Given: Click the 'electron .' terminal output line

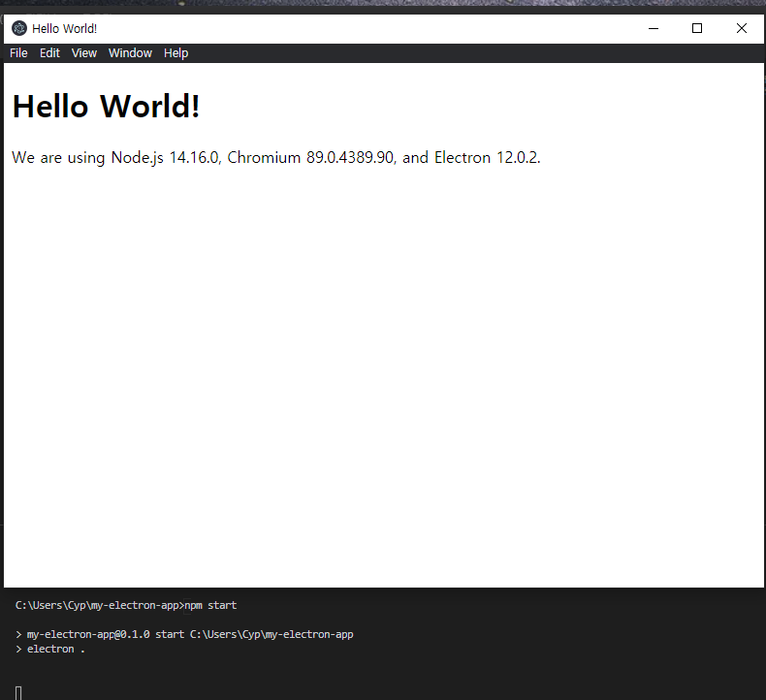Looking at the screenshot, I should coord(49,650).
